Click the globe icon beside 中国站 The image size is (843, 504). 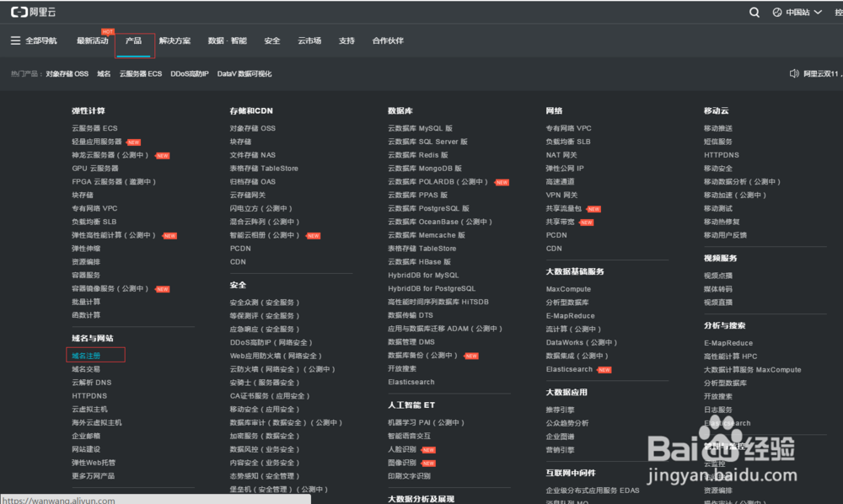[x=777, y=13]
